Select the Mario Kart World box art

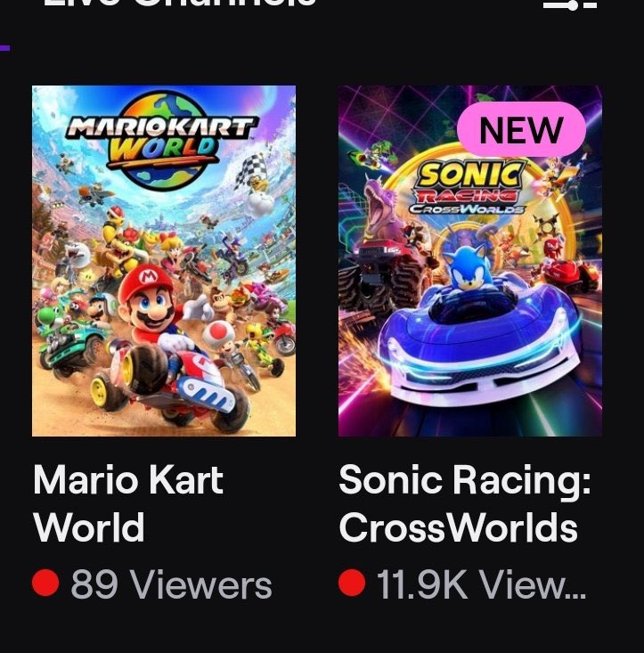[164, 260]
